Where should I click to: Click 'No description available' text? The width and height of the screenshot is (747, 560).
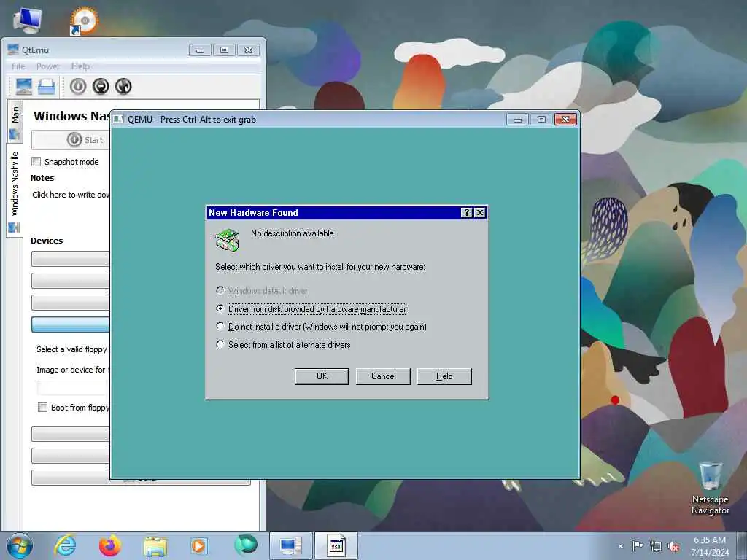pyautogui.click(x=292, y=233)
